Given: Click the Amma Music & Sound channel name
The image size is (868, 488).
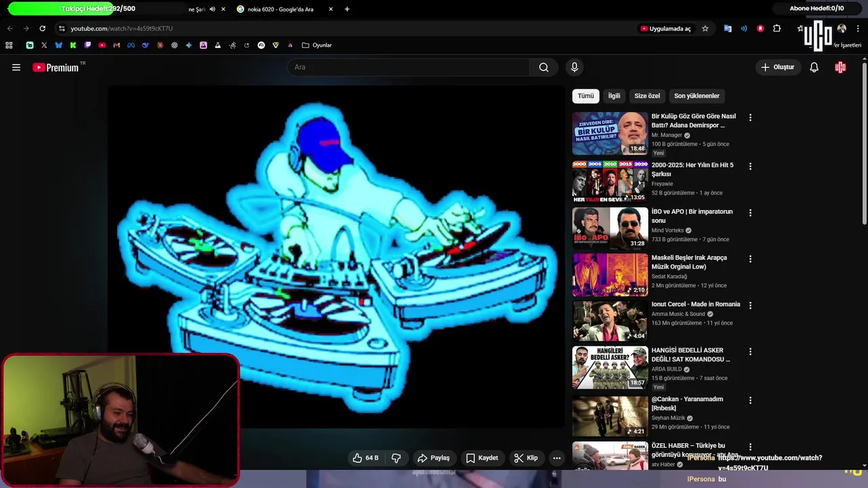Looking at the screenshot, I should pyautogui.click(x=678, y=314).
